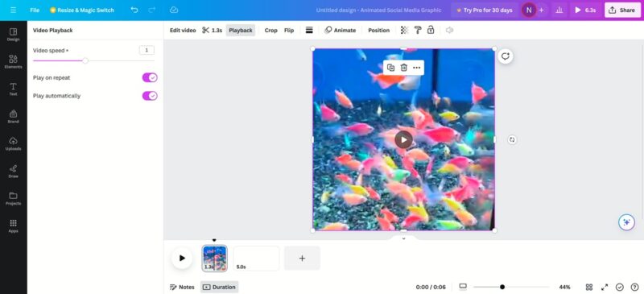Open more options for selected video
644x294 pixels.
tap(417, 68)
